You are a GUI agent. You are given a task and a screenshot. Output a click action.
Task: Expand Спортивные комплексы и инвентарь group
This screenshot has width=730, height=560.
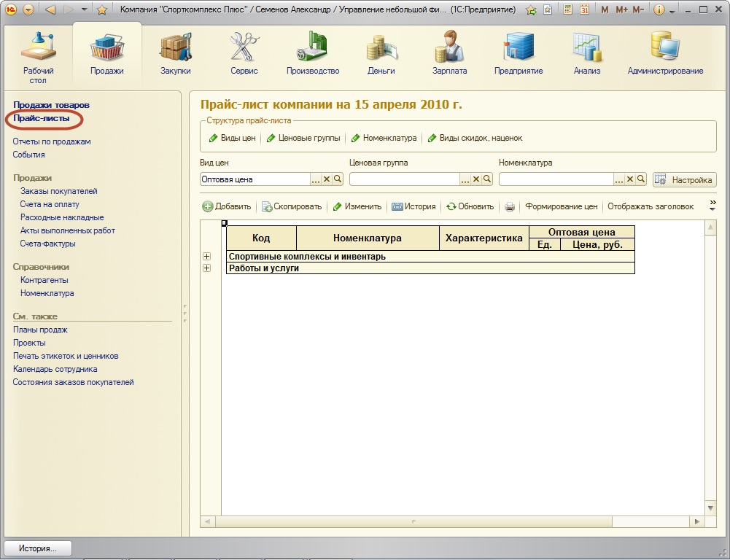(x=207, y=257)
